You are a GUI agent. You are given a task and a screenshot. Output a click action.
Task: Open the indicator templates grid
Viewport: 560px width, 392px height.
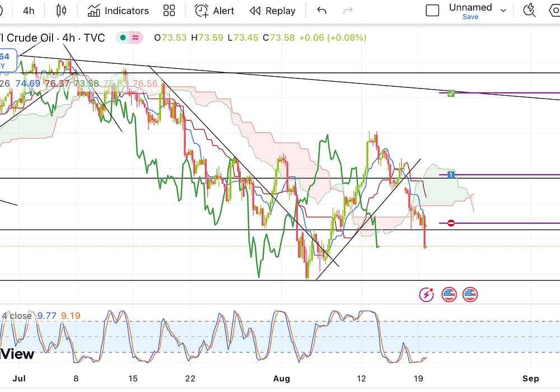[x=169, y=11]
